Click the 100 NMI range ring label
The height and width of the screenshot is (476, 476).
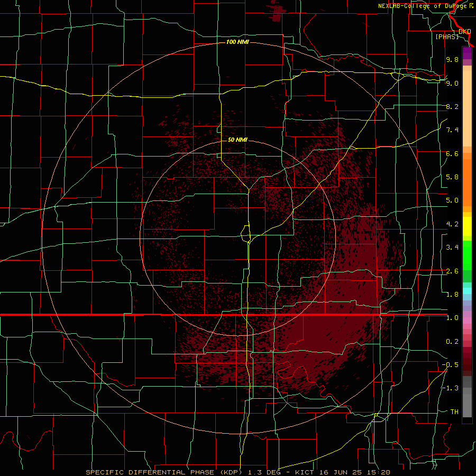click(237, 42)
